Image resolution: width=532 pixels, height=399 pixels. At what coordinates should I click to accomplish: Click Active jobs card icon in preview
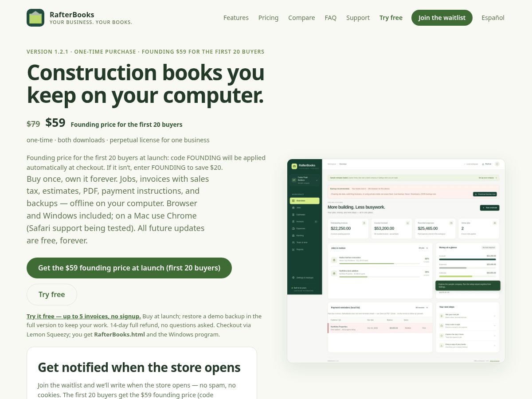pyautogui.click(x=495, y=223)
